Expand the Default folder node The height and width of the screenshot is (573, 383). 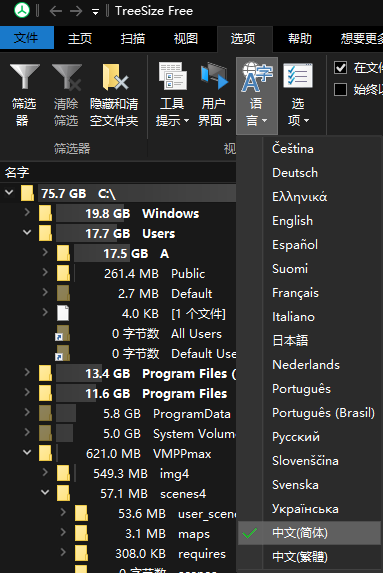coord(45,292)
